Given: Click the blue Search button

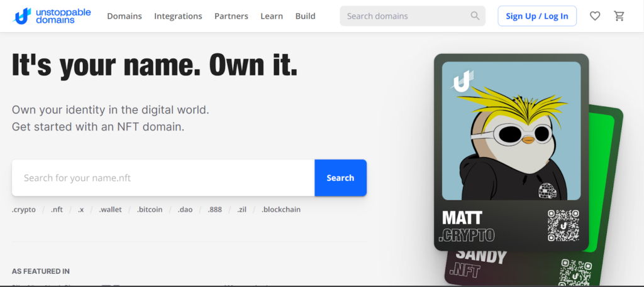Looking at the screenshot, I should (340, 178).
